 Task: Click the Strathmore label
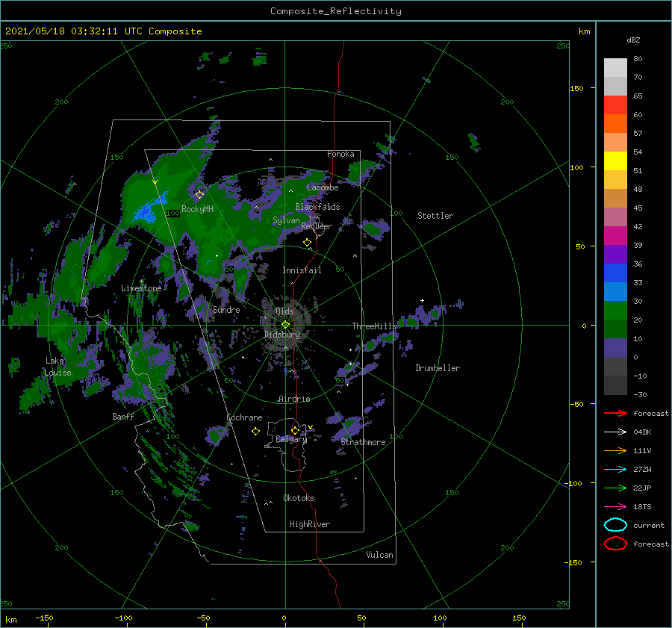[x=363, y=442]
